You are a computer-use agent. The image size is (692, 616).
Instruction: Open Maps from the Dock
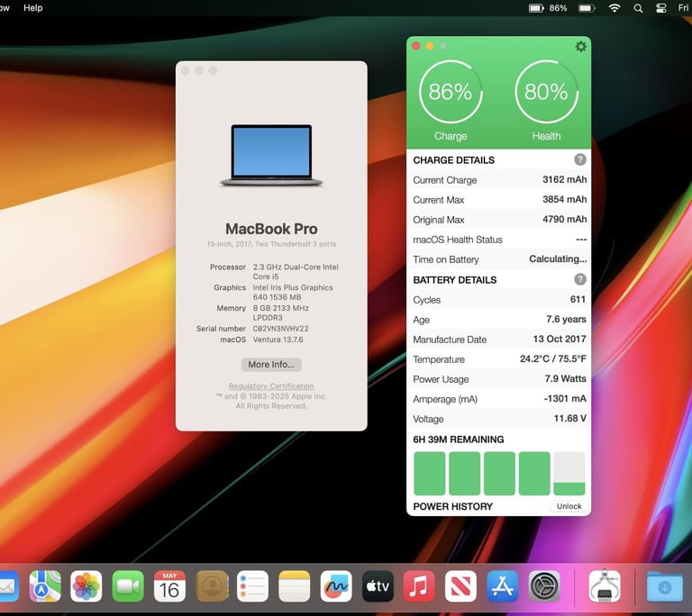[44, 586]
